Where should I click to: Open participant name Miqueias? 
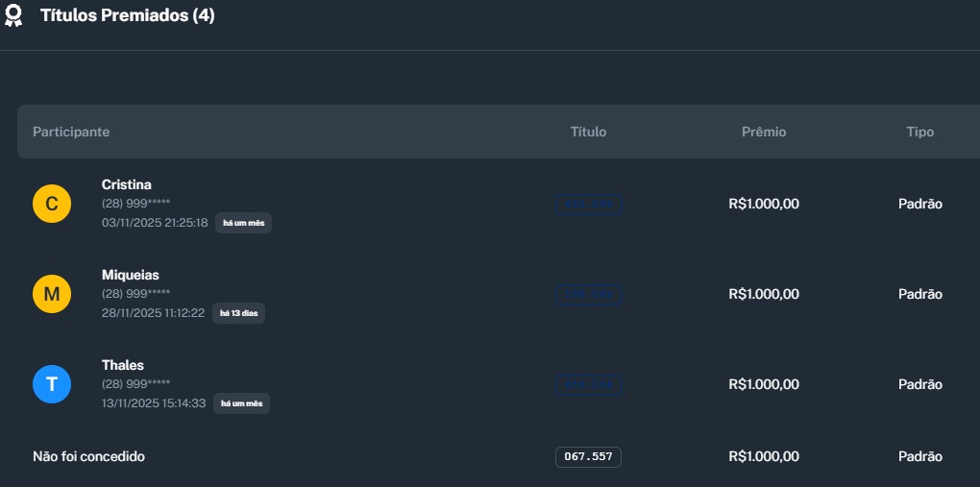(x=131, y=275)
